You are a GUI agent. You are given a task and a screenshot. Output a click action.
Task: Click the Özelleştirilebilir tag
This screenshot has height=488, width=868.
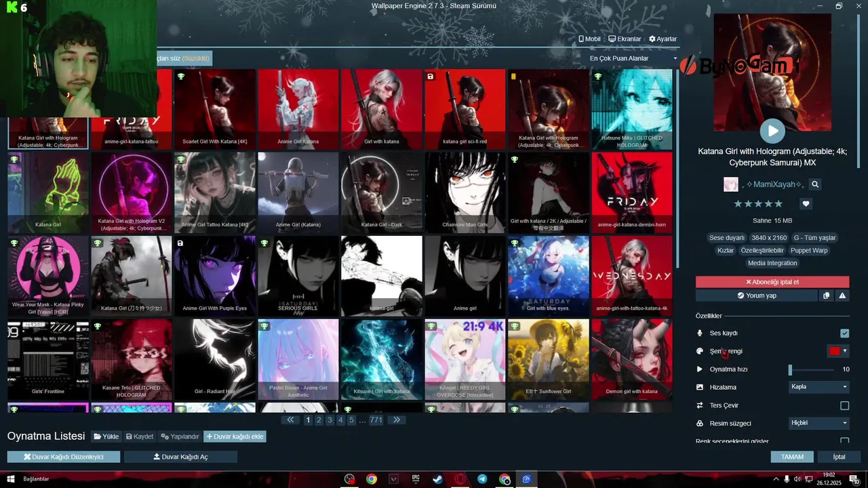tap(762, 250)
